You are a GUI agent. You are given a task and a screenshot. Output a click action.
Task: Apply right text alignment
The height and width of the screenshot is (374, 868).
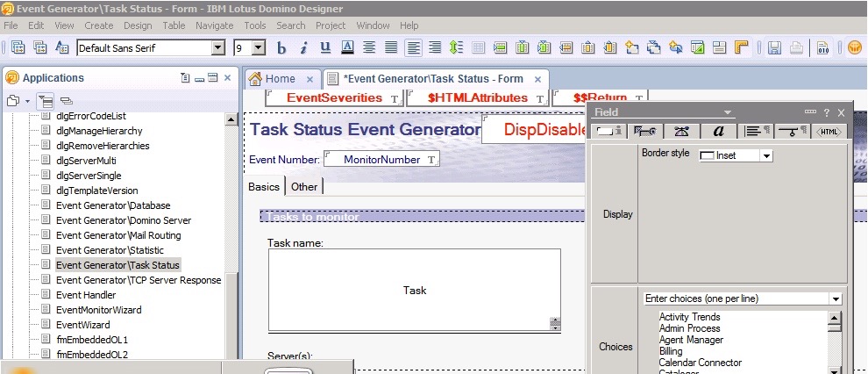coord(435,48)
